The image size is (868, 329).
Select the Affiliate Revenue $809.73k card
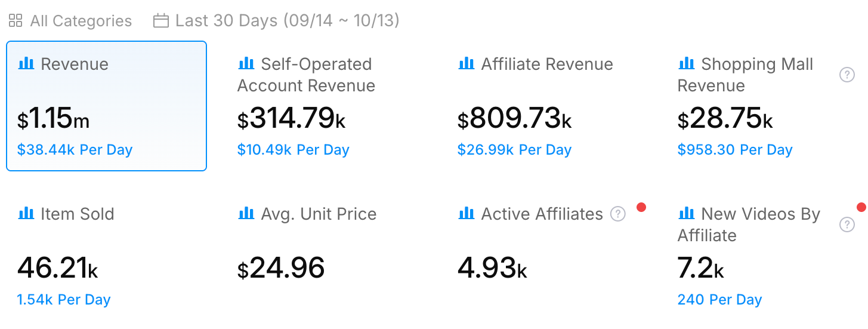[547, 106]
